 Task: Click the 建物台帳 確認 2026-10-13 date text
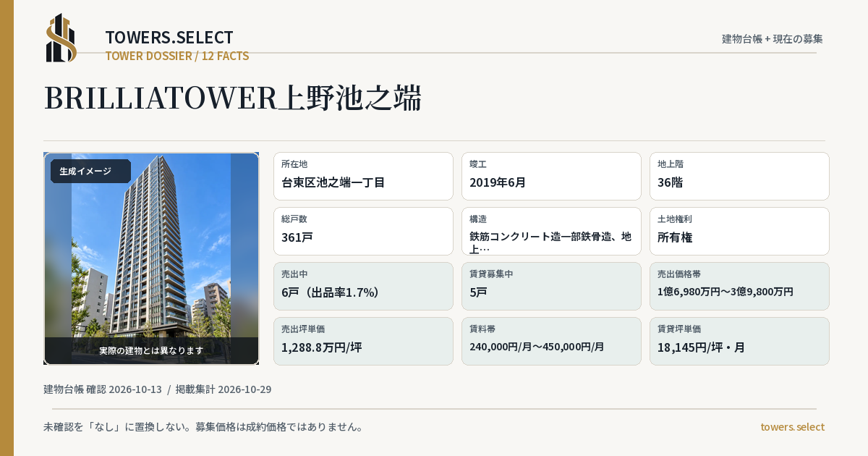click(103, 389)
